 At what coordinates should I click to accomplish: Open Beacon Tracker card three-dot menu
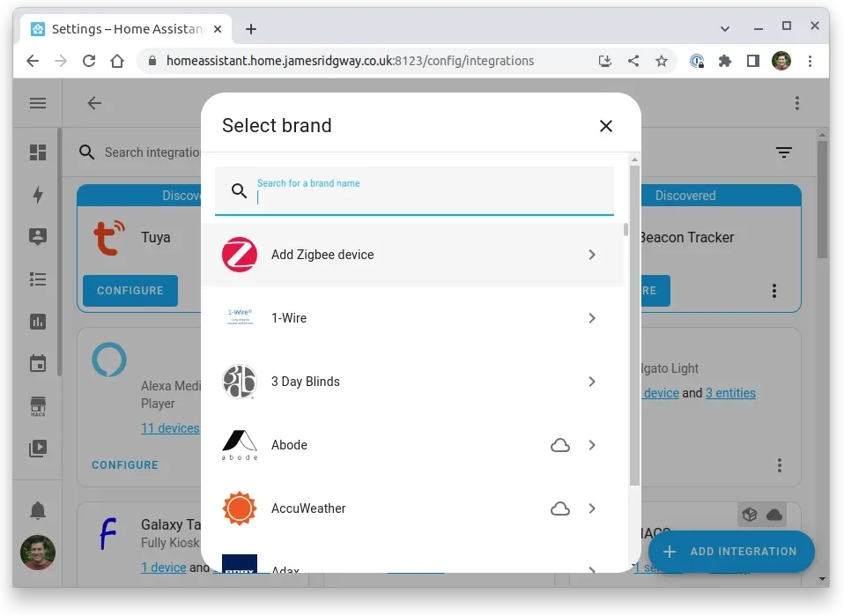[x=774, y=291]
